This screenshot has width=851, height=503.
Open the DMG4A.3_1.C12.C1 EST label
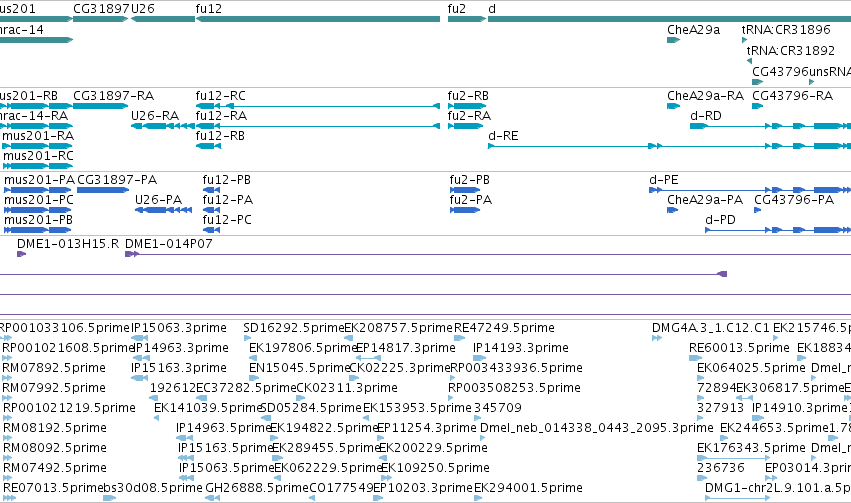click(710, 328)
